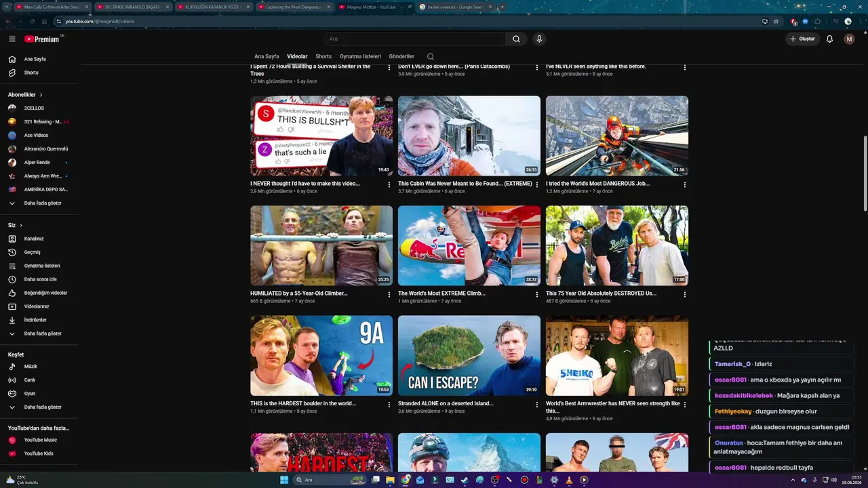Search within the channel using the magnifier icon
This screenshot has width=868, height=488.
coord(431,56)
